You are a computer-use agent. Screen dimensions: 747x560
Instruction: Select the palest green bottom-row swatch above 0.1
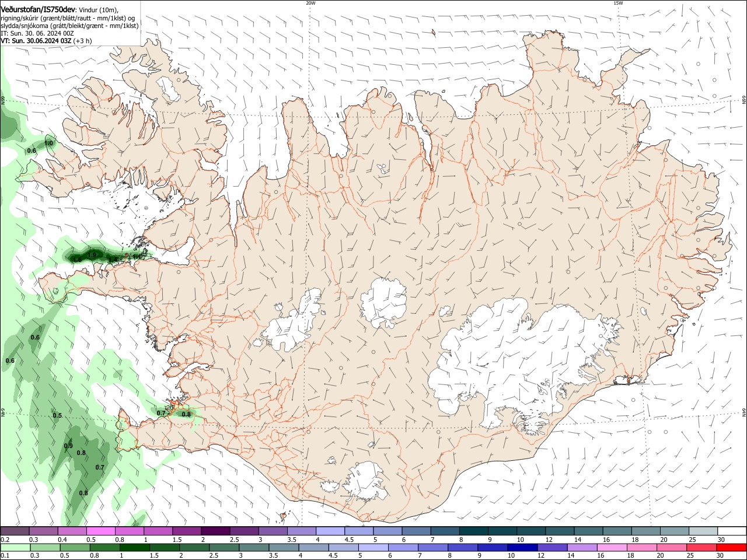click(16, 548)
